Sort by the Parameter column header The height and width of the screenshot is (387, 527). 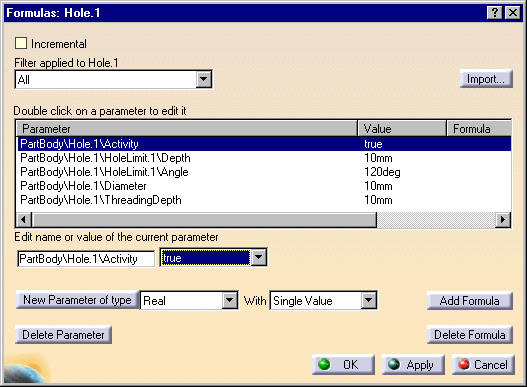[187, 129]
